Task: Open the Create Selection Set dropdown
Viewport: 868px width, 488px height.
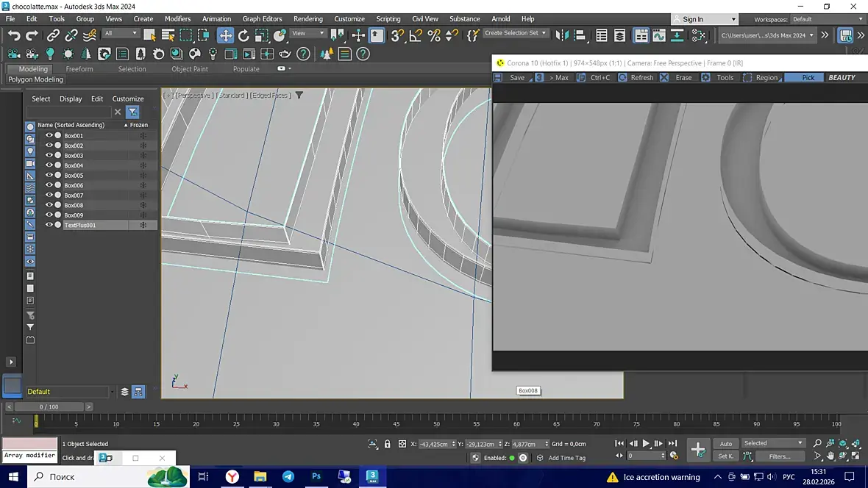Action: (516, 33)
